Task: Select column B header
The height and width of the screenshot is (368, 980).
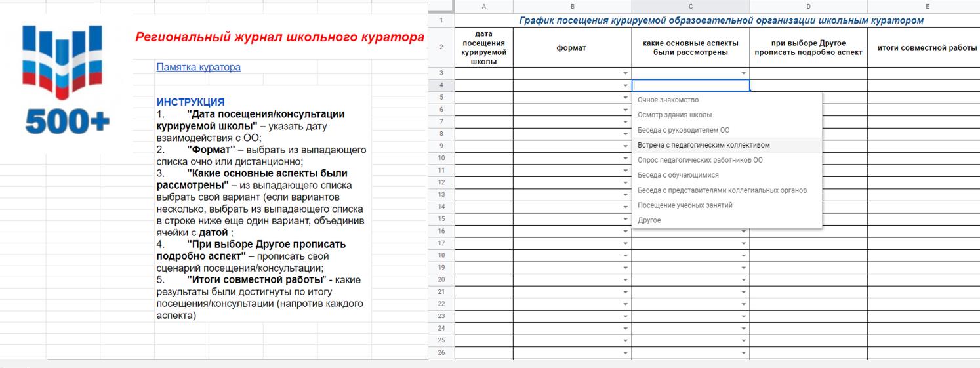Action: pos(572,6)
